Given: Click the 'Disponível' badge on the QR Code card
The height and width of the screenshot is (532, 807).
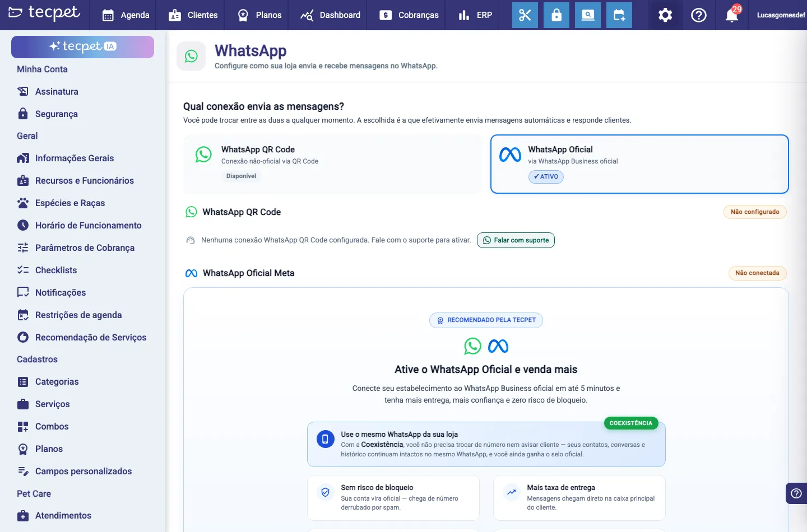Looking at the screenshot, I should pos(241,176).
